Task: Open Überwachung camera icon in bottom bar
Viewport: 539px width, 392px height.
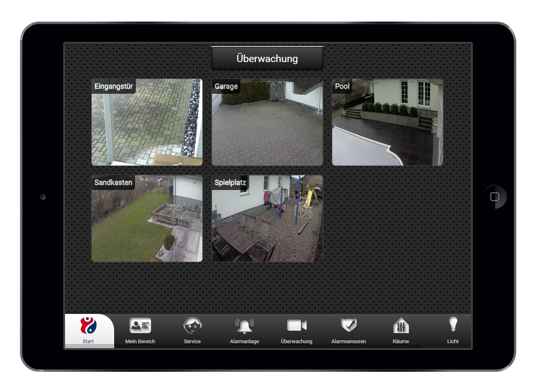Action: (297, 325)
